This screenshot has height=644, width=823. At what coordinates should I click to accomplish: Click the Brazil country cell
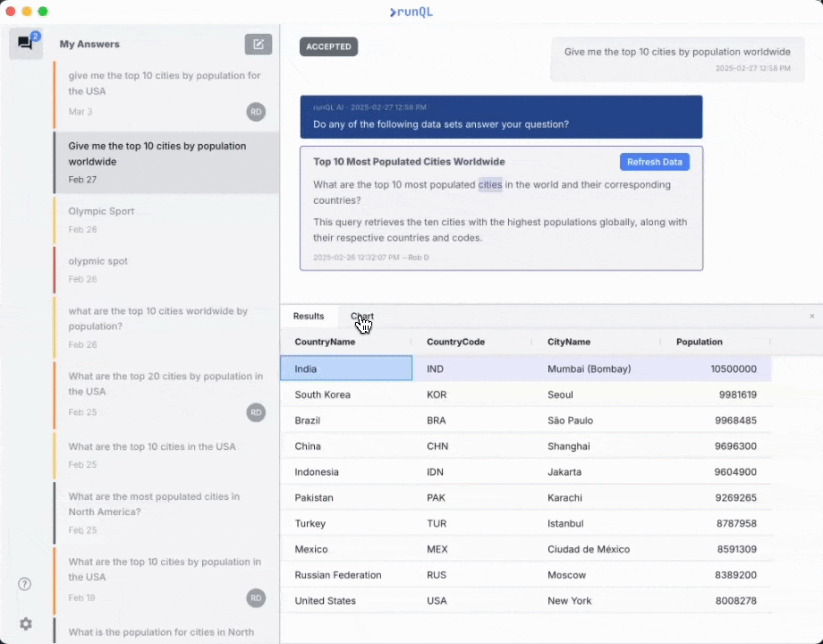pyautogui.click(x=346, y=420)
